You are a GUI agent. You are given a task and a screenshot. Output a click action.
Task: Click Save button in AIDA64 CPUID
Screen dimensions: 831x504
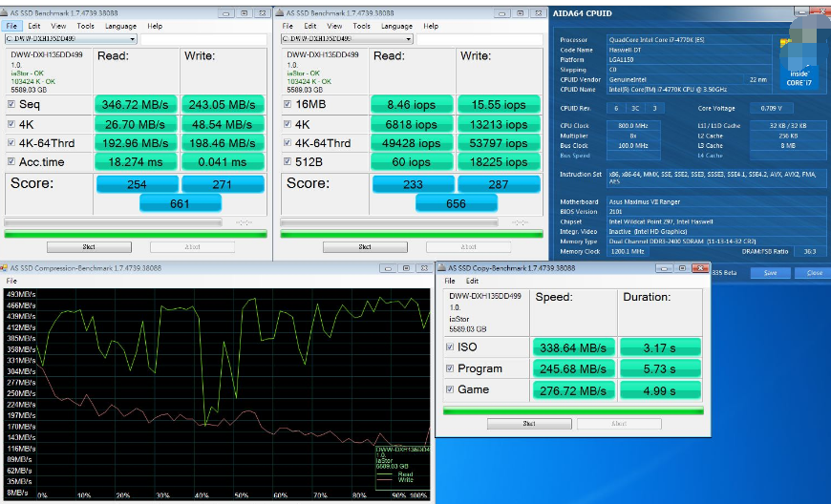coord(771,273)
